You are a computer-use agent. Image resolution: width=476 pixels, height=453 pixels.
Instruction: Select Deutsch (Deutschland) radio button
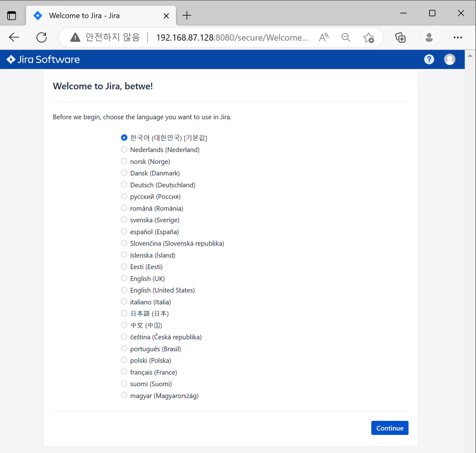pos(124,185)
